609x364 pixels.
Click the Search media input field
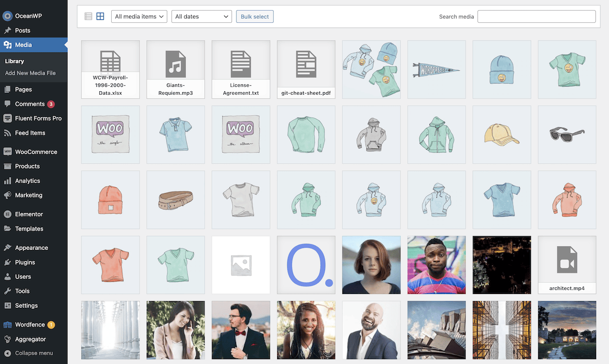point(536,17)
